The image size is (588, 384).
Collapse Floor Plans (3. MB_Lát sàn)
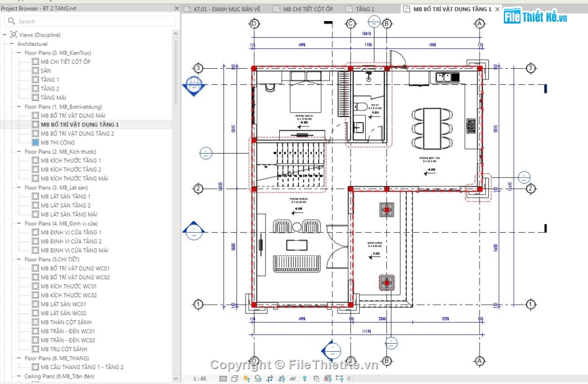click(19, 187)
